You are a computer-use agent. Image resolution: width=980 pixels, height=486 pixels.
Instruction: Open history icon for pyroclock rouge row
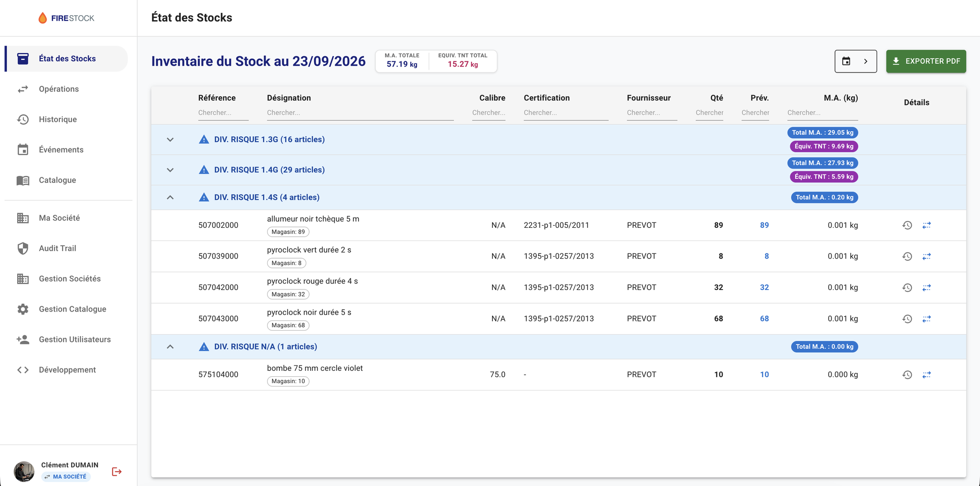(907, 288)
